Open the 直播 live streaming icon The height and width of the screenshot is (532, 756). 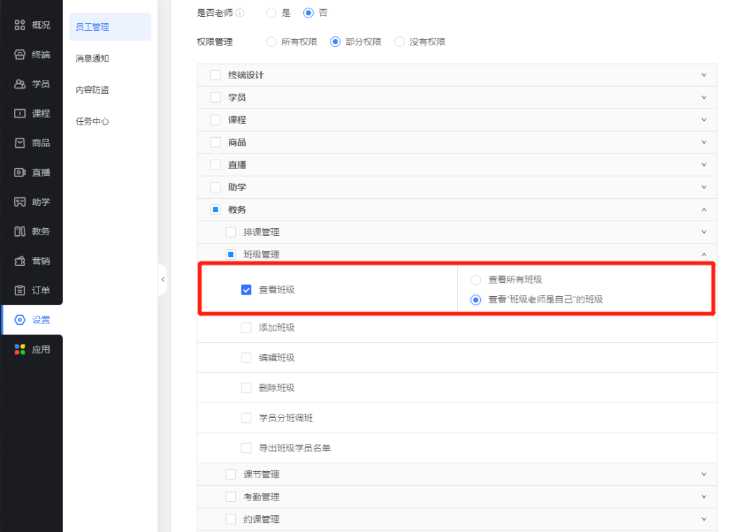tap(31, 172)
